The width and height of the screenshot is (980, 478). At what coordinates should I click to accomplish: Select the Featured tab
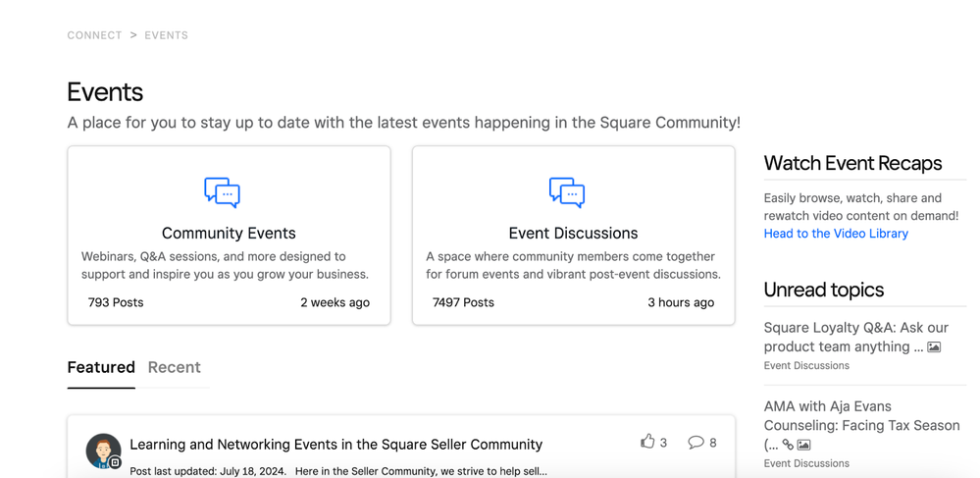(x=101, y=367)
